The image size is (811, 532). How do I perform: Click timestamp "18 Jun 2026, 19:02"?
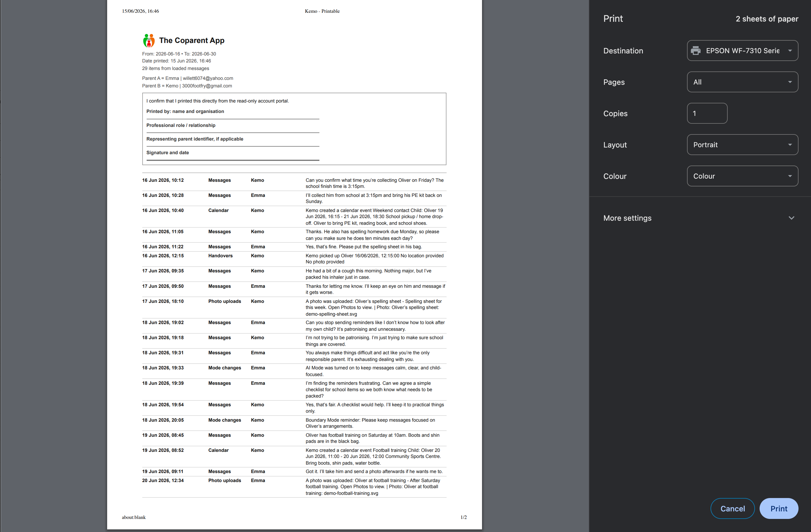163,322
